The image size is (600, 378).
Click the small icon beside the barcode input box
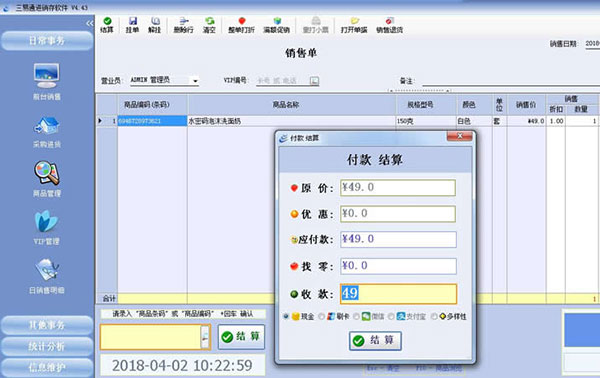[205, 337]
